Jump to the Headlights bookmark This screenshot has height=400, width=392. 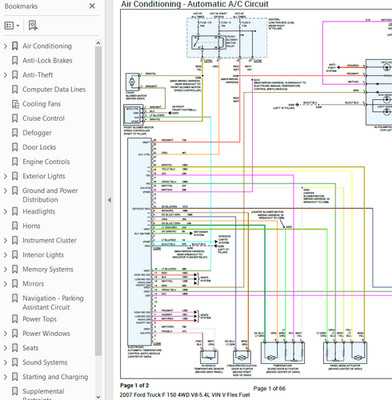[39, 212]
